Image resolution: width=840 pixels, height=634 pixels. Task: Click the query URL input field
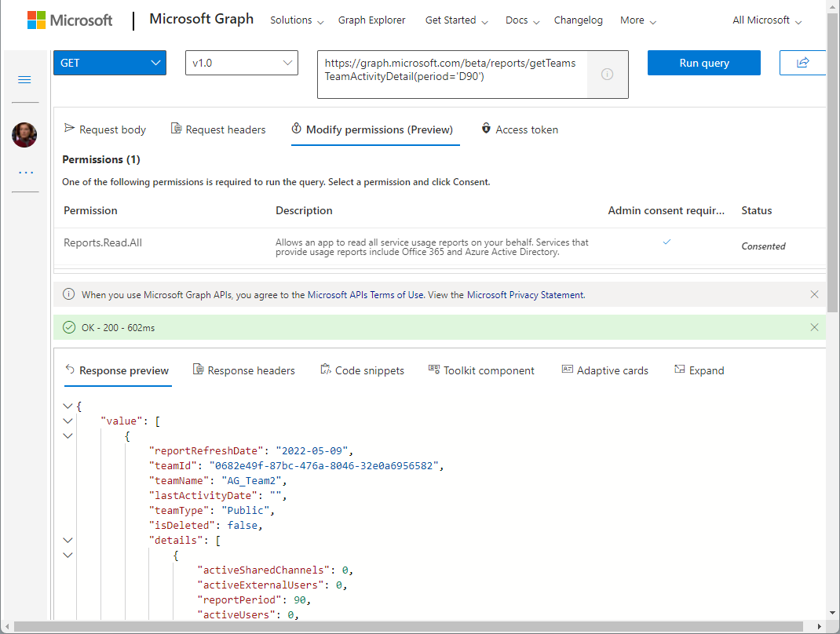click(451, 70)
